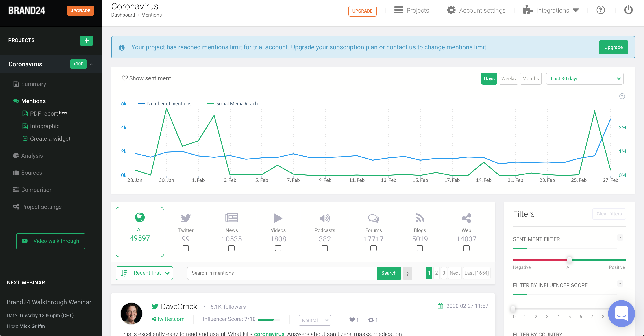Check the Blogs source checkbox
644x336 pixels.
[x=420, y=248]
